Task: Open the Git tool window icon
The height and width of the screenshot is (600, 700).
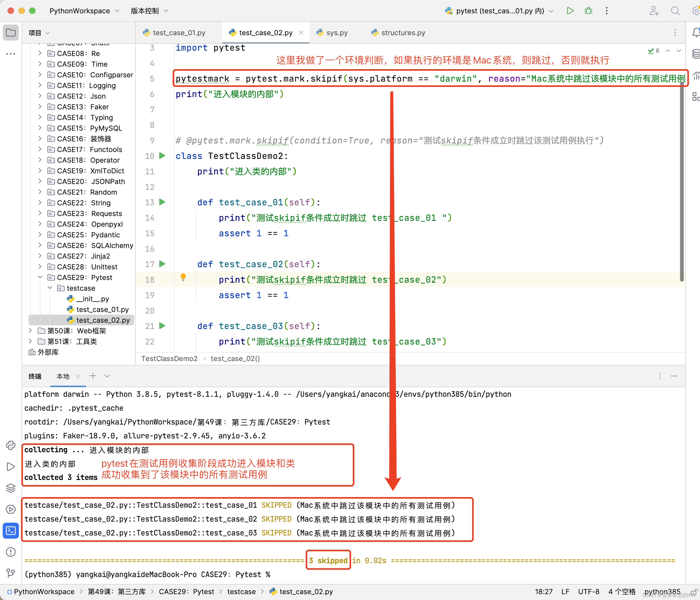Action: (x=11, y=573)
